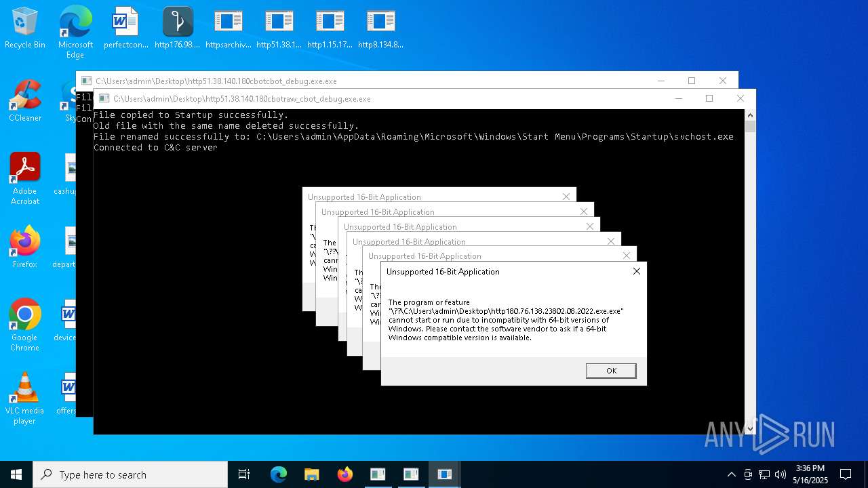
Task: Close the rearmost 16-Bit Application dialog
Action: point(566,197)
